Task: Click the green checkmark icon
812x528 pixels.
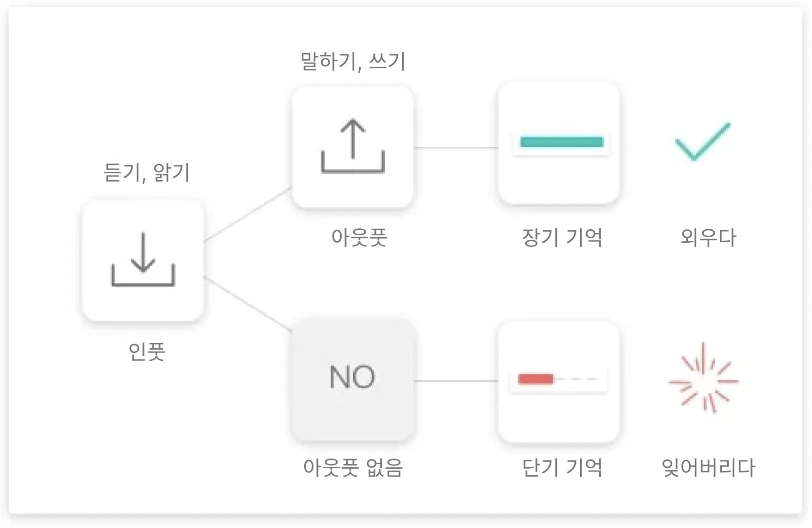Action: (x=703, y=142)
